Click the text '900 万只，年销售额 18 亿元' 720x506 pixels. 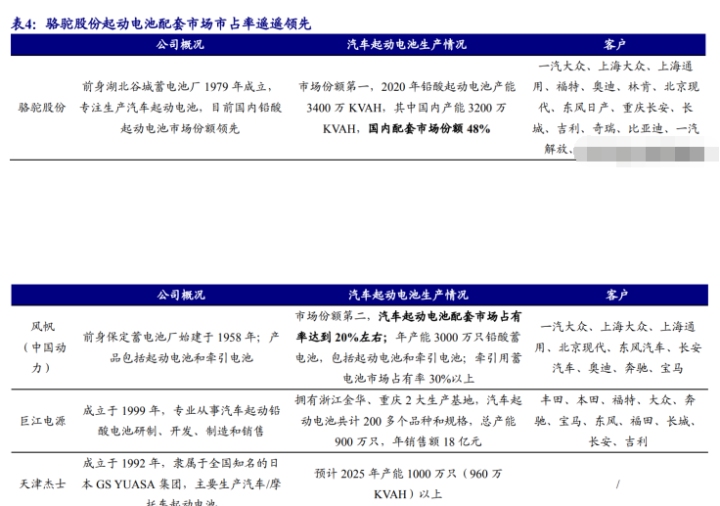coord(408,442)
